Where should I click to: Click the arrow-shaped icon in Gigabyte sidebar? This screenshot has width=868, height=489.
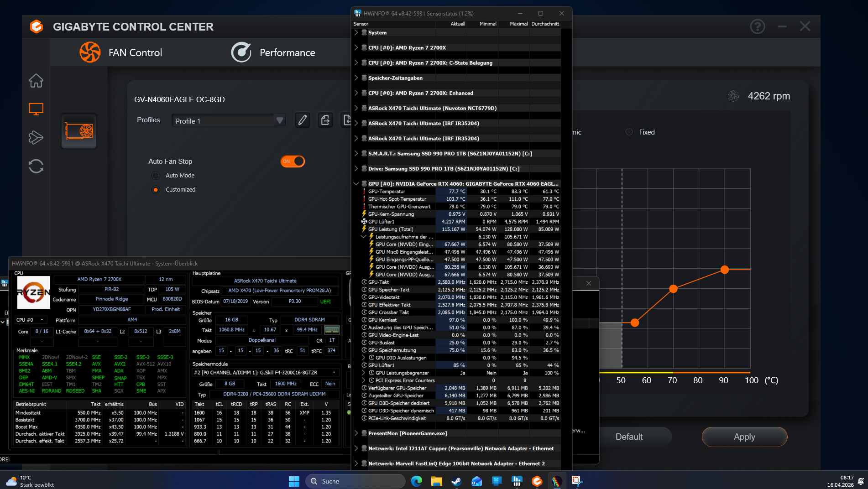point(36,137)
